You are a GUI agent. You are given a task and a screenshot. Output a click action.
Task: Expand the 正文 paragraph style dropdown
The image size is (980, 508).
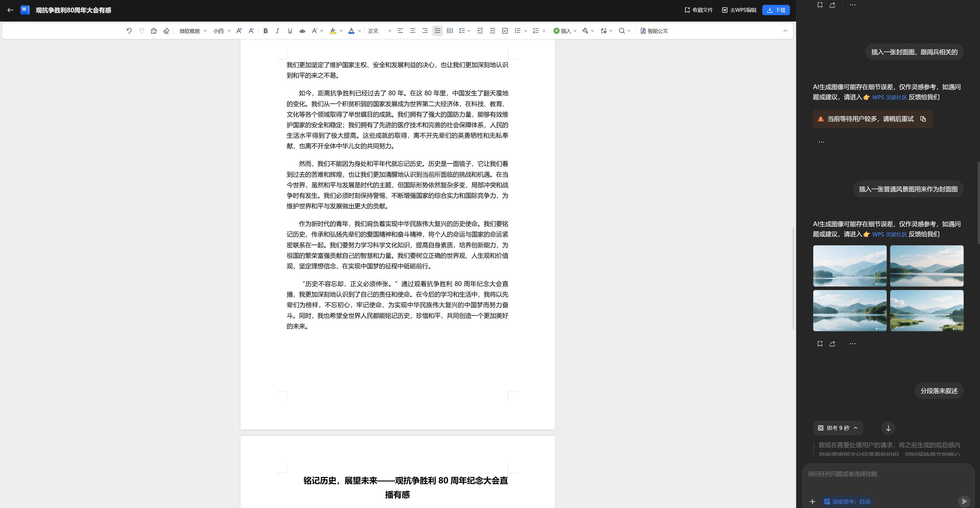[x=389, y=31]
